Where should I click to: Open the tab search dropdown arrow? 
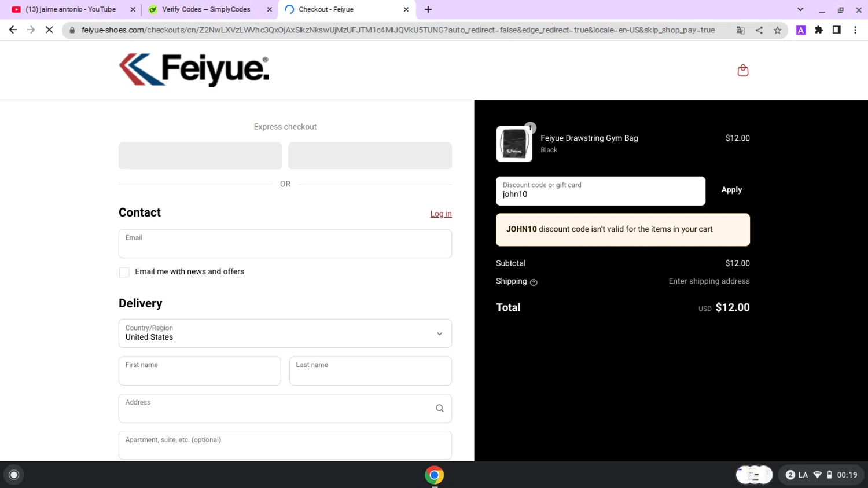pyautogui.click(x=800, y=9)
